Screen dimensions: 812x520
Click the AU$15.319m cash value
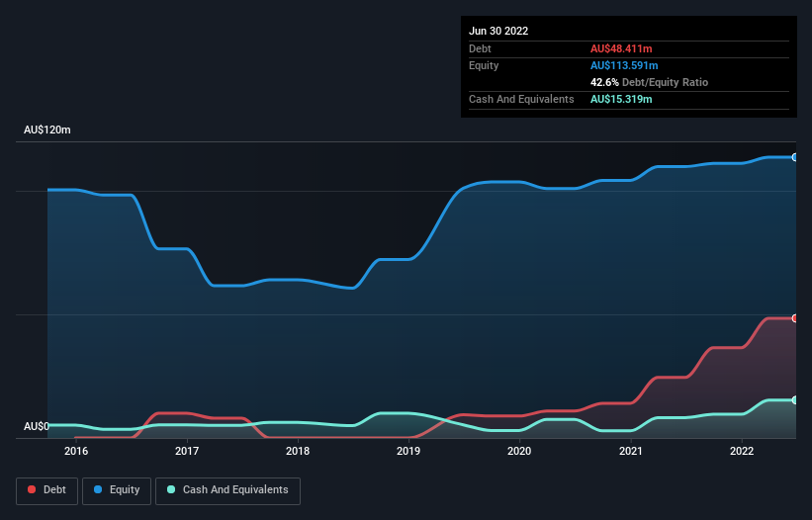(621, 99)
